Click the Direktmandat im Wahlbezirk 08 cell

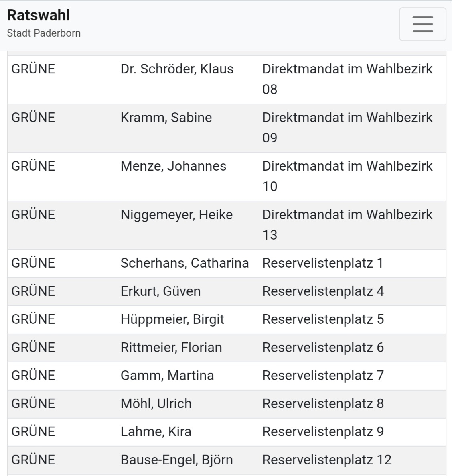click(347, 79)
